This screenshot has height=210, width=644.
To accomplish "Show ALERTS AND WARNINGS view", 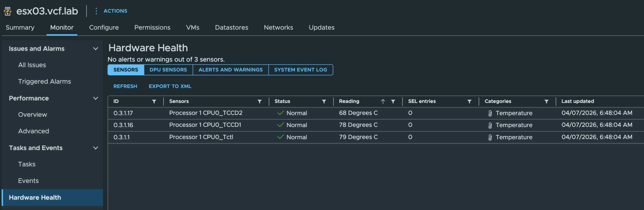I will [230, 70].
